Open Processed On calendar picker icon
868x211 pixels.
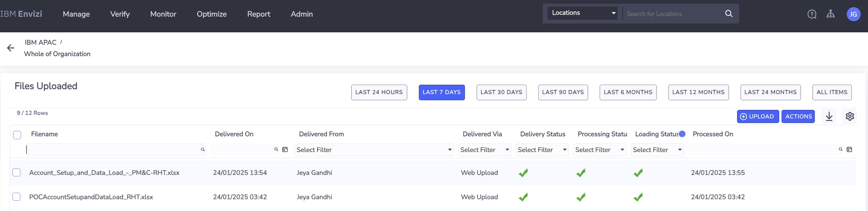tap(849, 149)
